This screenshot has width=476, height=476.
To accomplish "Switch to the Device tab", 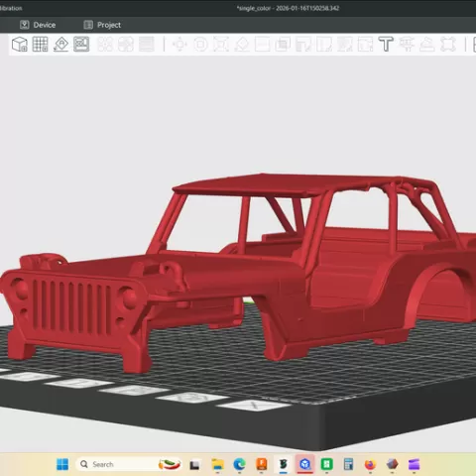I will [38, 25].
